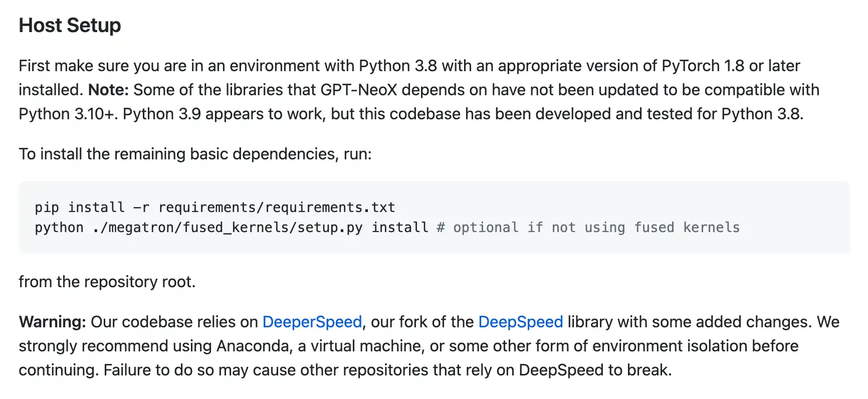Click the word 'Anaconda' in the warning
This screenshot has height=399, width=868.
pyautogui.click(x=254, y=346)
